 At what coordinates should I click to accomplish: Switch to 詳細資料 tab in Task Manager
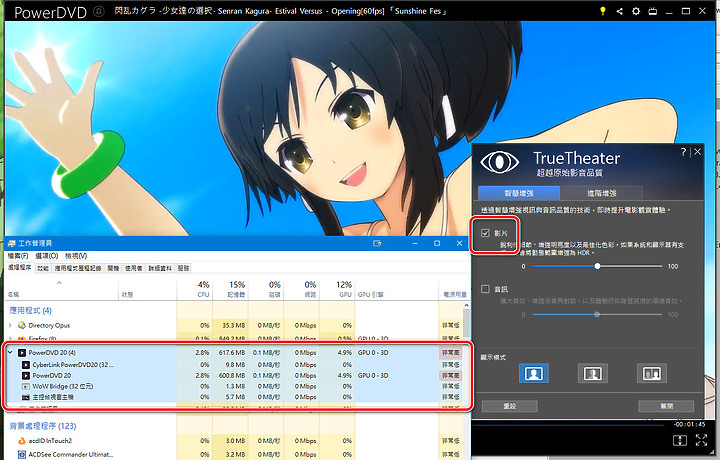click(x=160, y=268)
